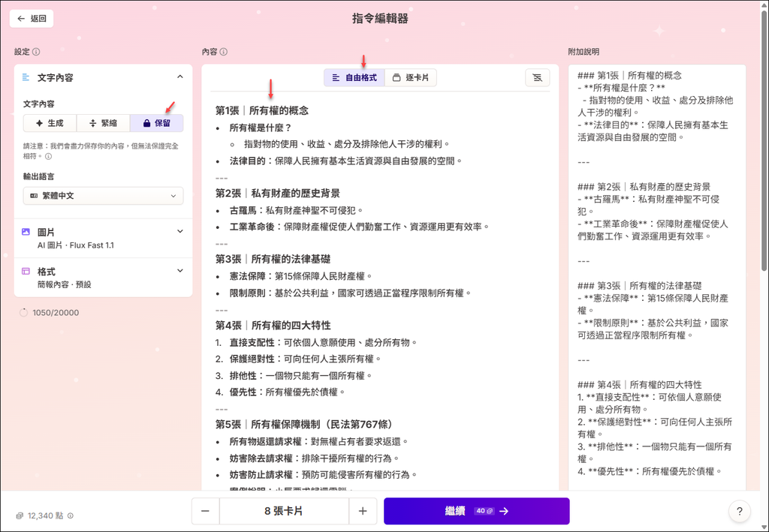Switch to the 逐卡片 tab
769x532 pixels.
pyautogui.click(x=411, y=77)
